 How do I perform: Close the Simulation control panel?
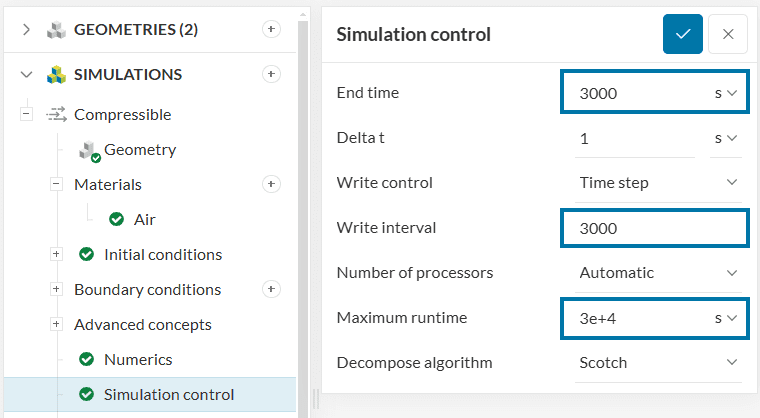click(x=728, y=34)
